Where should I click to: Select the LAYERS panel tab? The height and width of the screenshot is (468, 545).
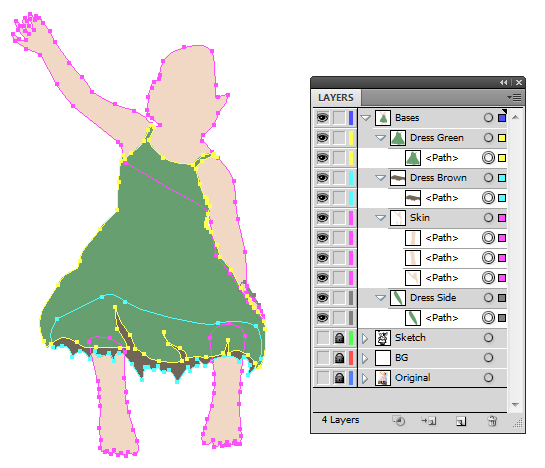coord(336,98)
